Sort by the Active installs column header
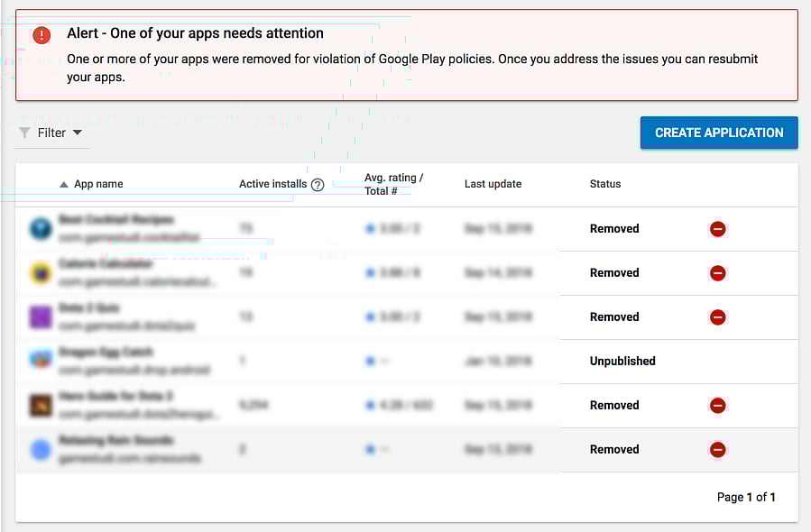The width and height of the screenshot is (811, 532). [x=272, y=184]
